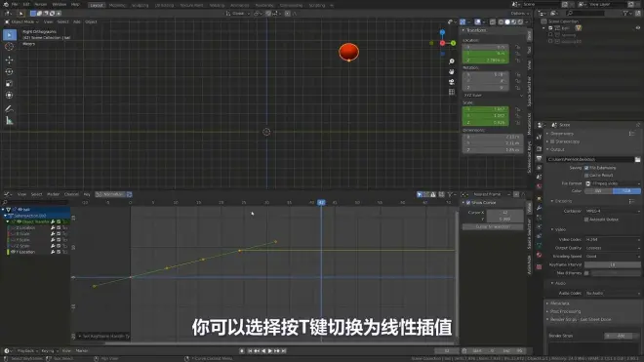Switch to the Sculpting workspace tab

(x=141, y=5)
